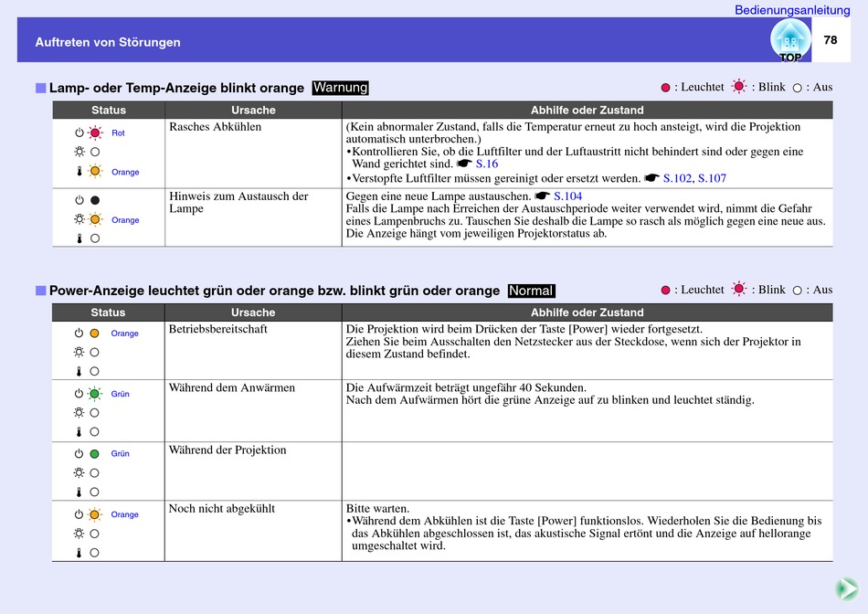This screenshot has width=868, height=614.
Task: Open page reference S.102
Action: coord(677,178)
